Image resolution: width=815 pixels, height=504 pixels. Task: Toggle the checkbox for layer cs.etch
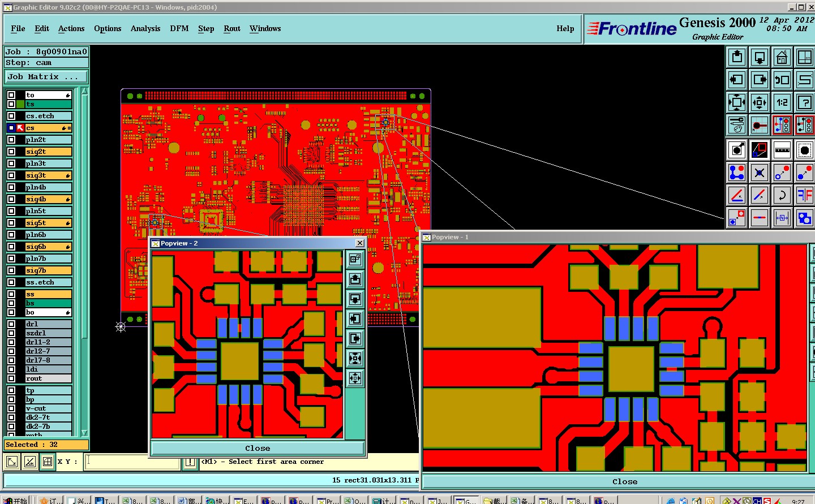click(x=11, y=116)
